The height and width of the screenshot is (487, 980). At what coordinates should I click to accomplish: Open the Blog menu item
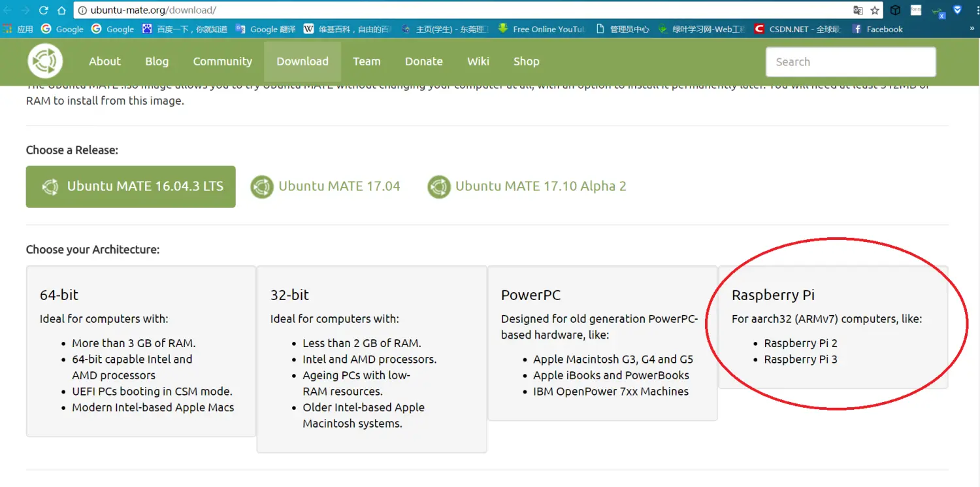[x=157, y=61]
